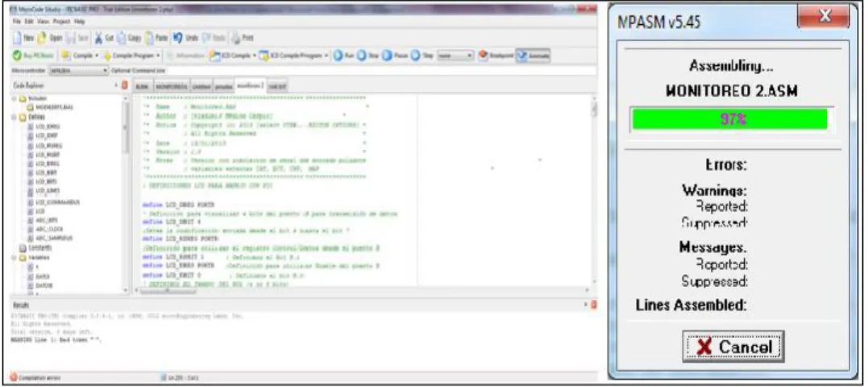Click the Stop debugger button
This screenshot has height=387, width=868.
pyautogui.click(x=367, y=56)
